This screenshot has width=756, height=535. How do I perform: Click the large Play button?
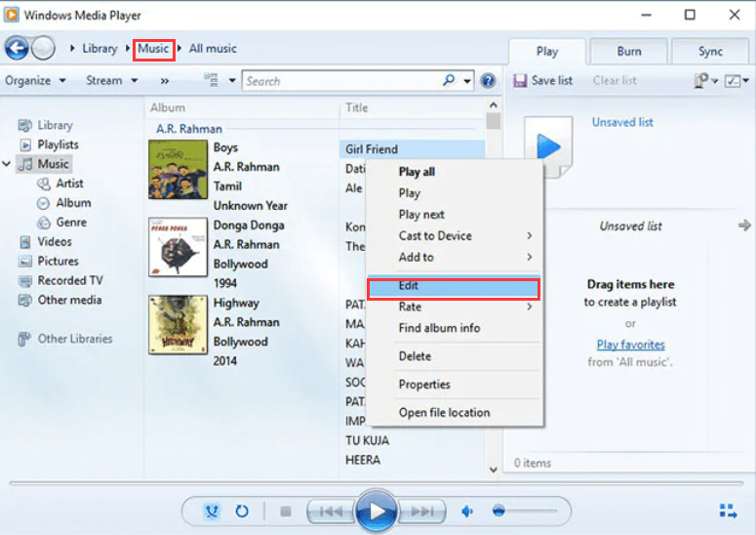click(377, 511)
